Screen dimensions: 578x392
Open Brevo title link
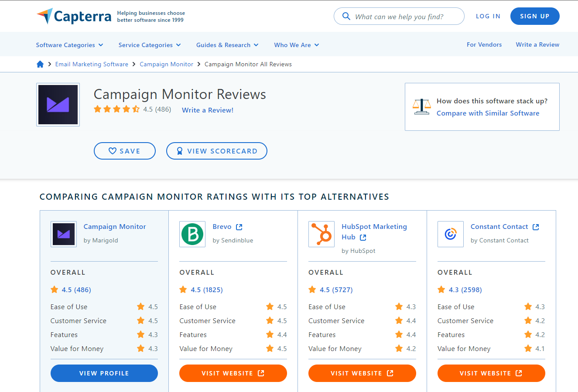click(x=222, y=227)
